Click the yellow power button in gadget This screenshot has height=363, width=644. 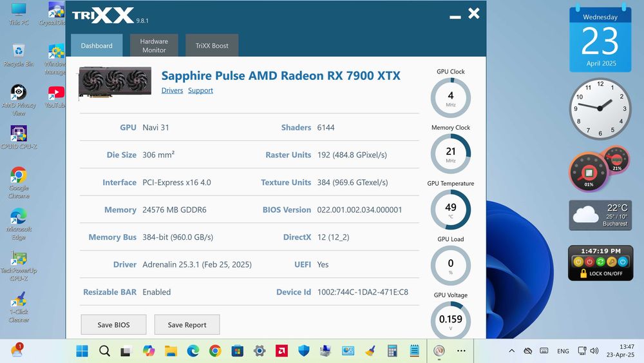click(579, 262)
